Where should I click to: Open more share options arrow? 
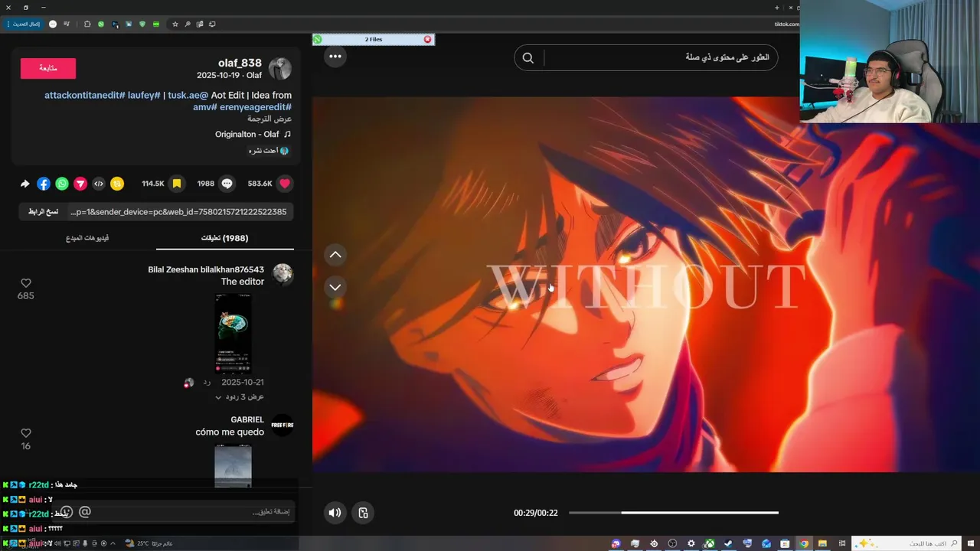[25, 184]
